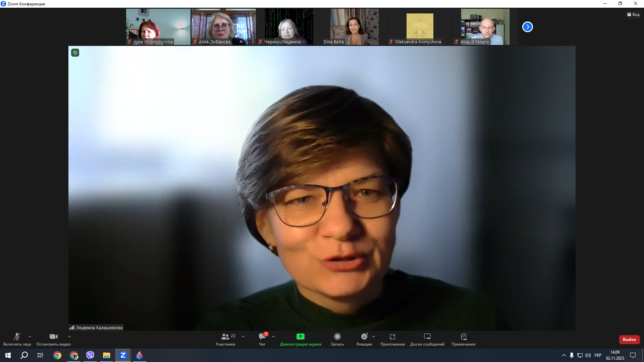Image resolution: width=644 pixels, height=362 pixels.
Task: Switch language via УКР indicator
Action: [x=598, y=355]
